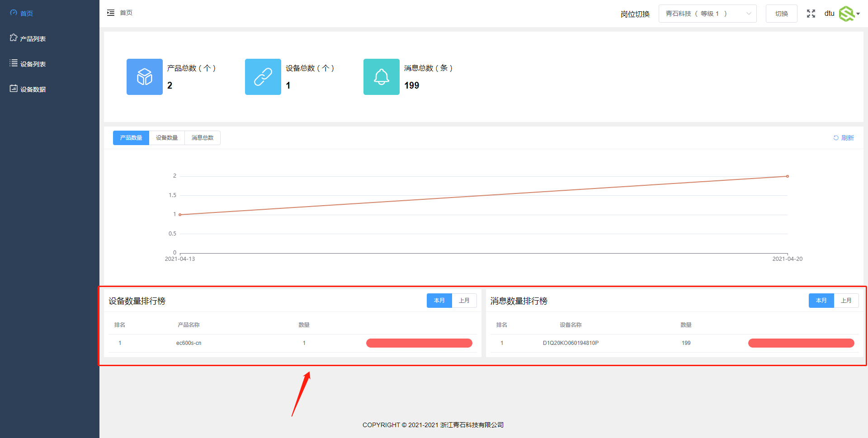Open 设备数据 in the sidebar
This screenshot has width=868, height=438.
33,89
